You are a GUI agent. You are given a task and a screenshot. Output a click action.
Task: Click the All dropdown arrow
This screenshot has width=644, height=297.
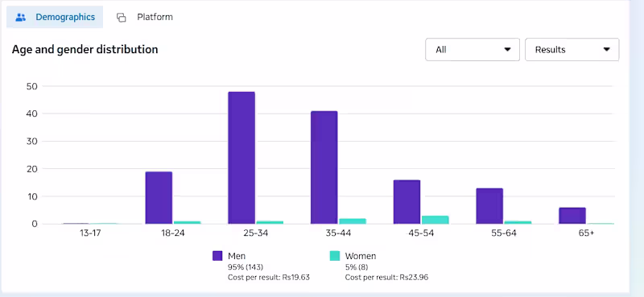point(507,50)
